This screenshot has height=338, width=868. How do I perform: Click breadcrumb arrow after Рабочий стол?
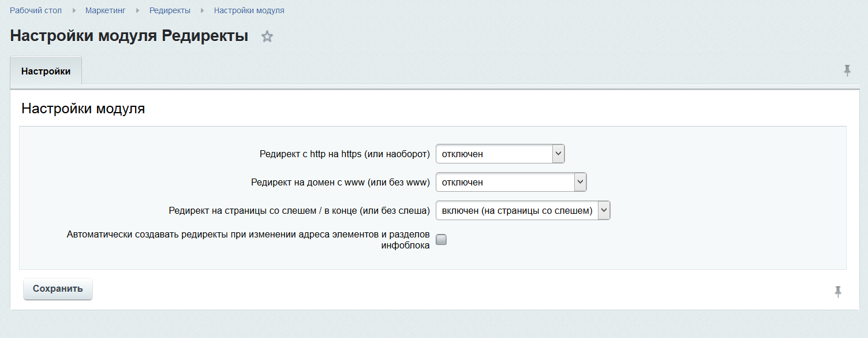pos(74,11)
